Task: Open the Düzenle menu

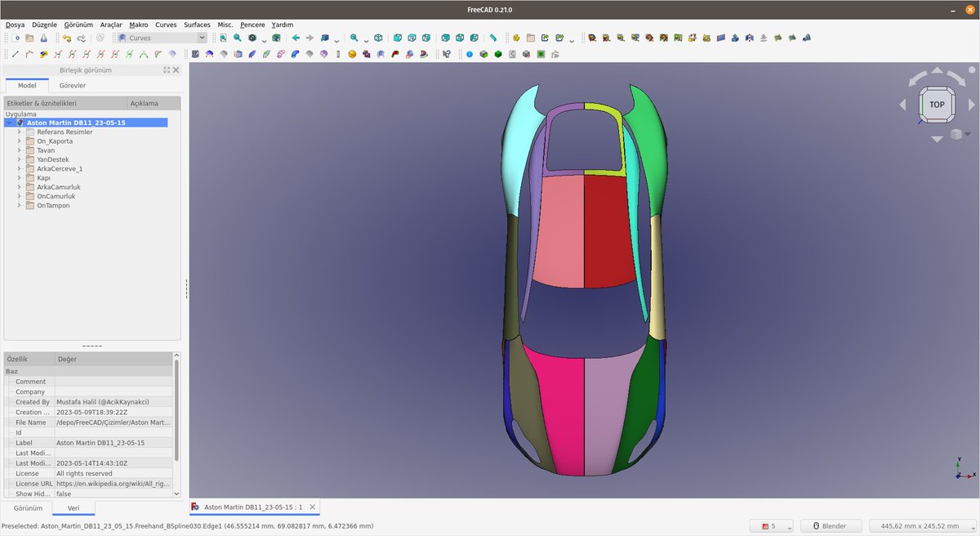Action: [44, 25]
